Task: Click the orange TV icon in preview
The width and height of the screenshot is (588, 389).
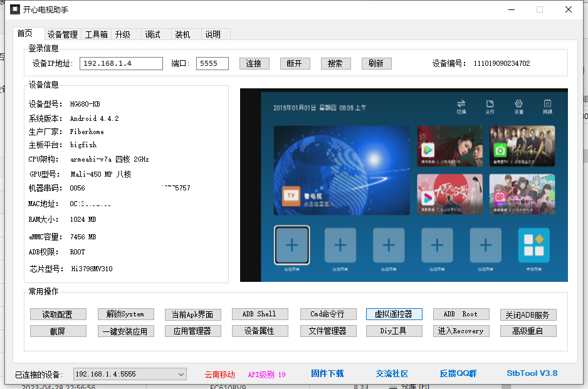Action: tap(291, 196)
